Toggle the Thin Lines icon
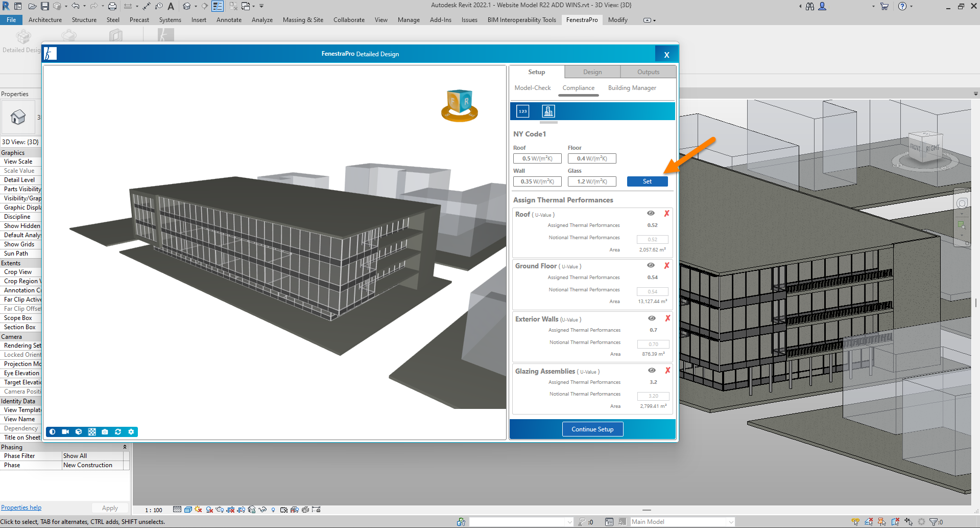This screenshot has width=980, height=528. click(218, 6)
